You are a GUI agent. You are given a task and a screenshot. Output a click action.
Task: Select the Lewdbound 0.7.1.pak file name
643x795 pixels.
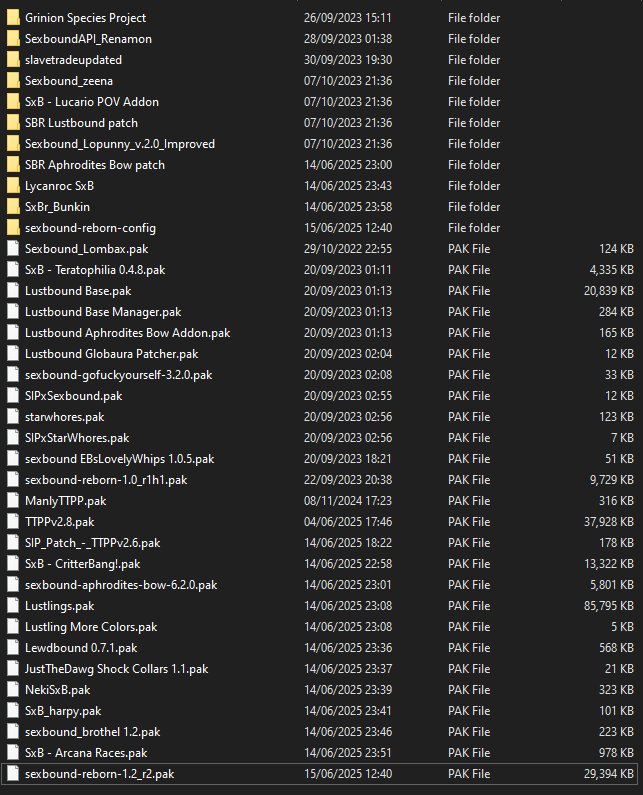coord(81,647)
